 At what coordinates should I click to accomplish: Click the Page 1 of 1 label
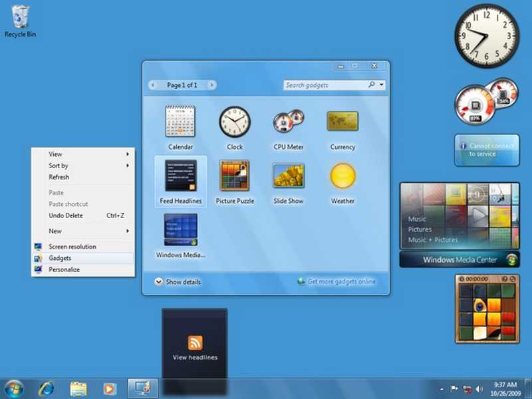182,85
